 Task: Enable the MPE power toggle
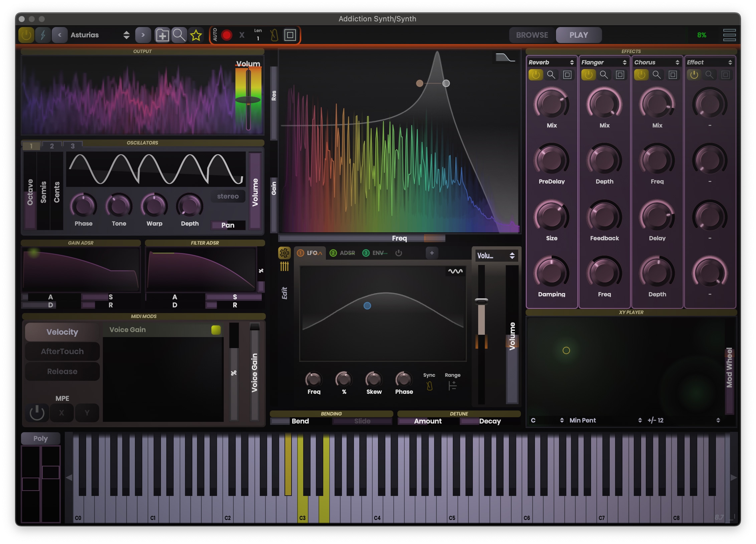(37, 413)
